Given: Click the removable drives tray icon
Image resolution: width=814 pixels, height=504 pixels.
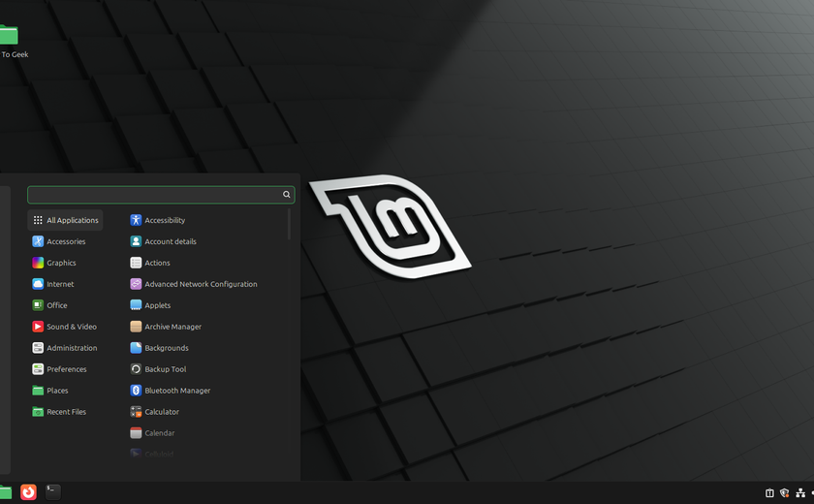Looking at the screenshot, I should pyautogui.click(x=769, y=492).
